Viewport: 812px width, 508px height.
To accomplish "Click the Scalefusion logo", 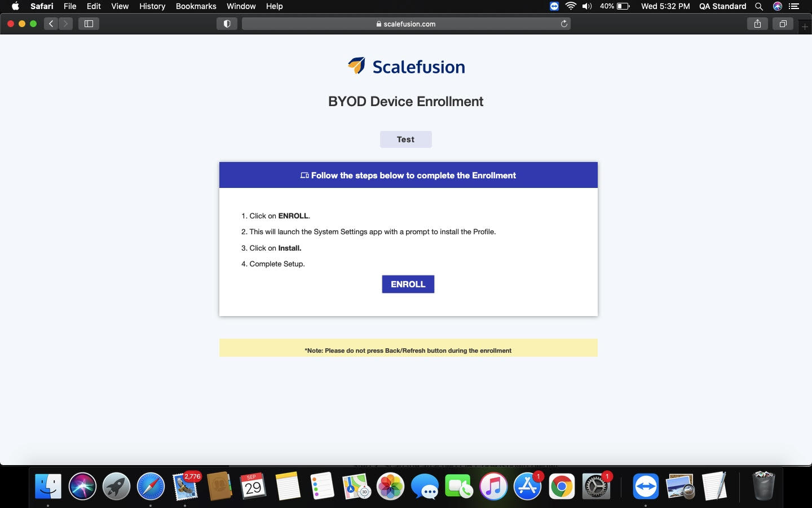I will pos(406,67).
